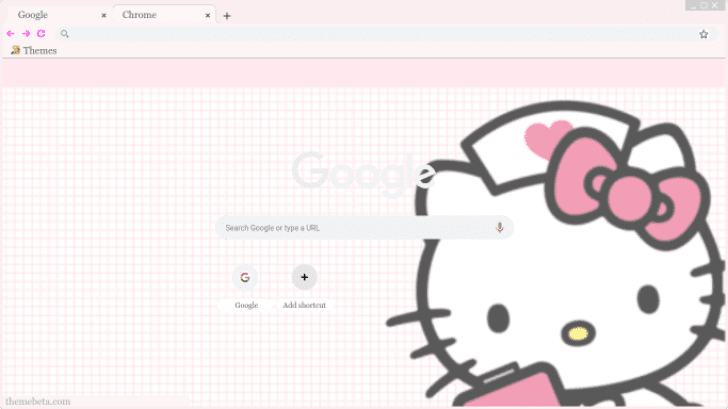This screenshot has width=728, height=409.
Task: Open the Google shortcut tile
Action: [x=245, y=277]
